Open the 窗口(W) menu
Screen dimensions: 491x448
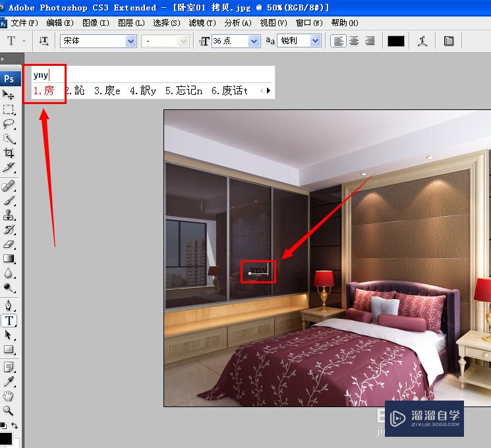click(309, 23)
